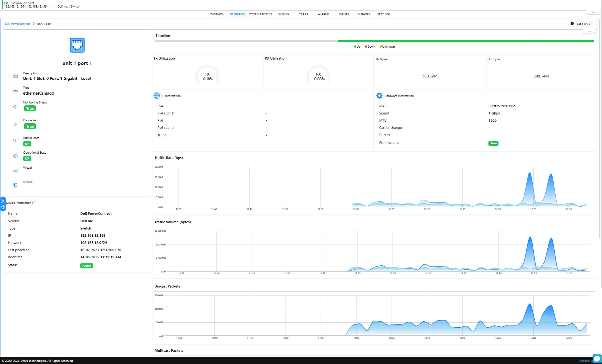Switch to the System Metrics tab

[260, 14]
